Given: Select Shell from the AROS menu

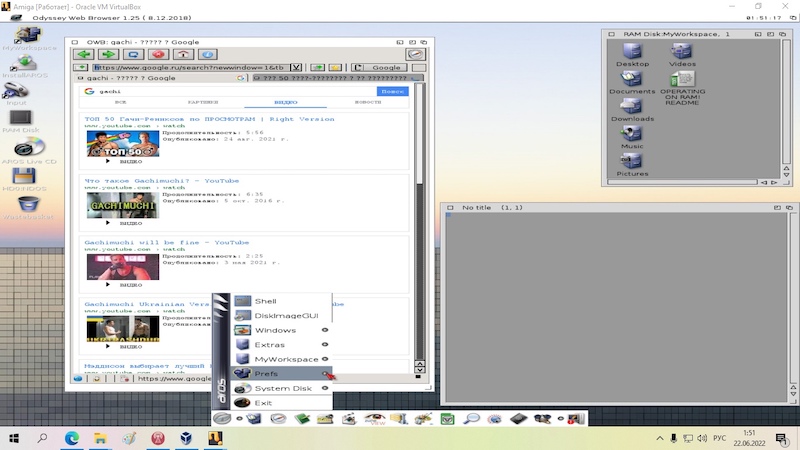Looking at the screenshot, I should tap(265, 301).
